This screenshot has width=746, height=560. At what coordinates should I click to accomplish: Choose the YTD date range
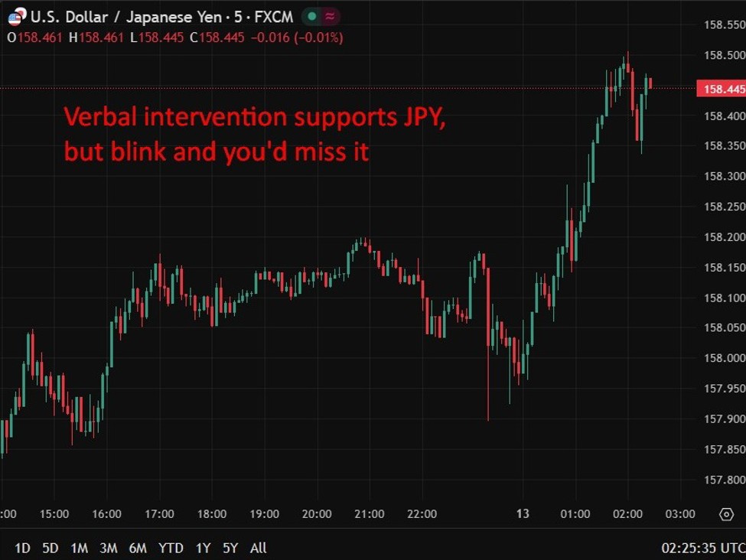coord(171,548)
